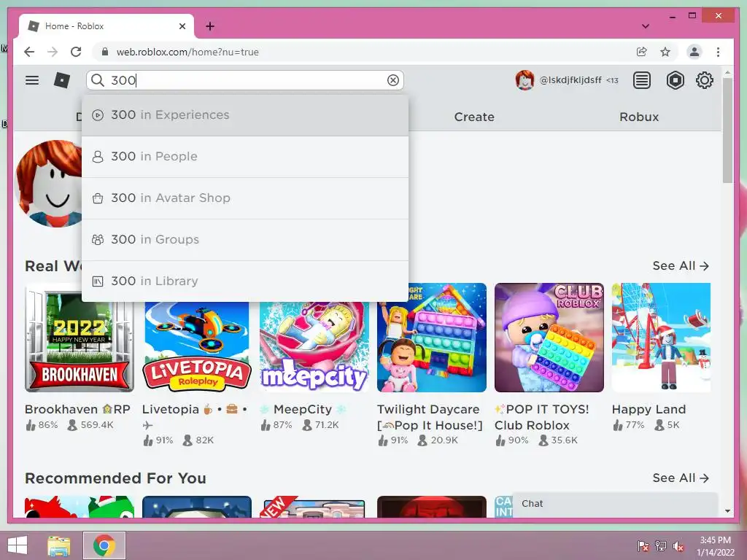Screen dimensions: 747x560
Task: See All Recommended For You
Action: (681, 478)
